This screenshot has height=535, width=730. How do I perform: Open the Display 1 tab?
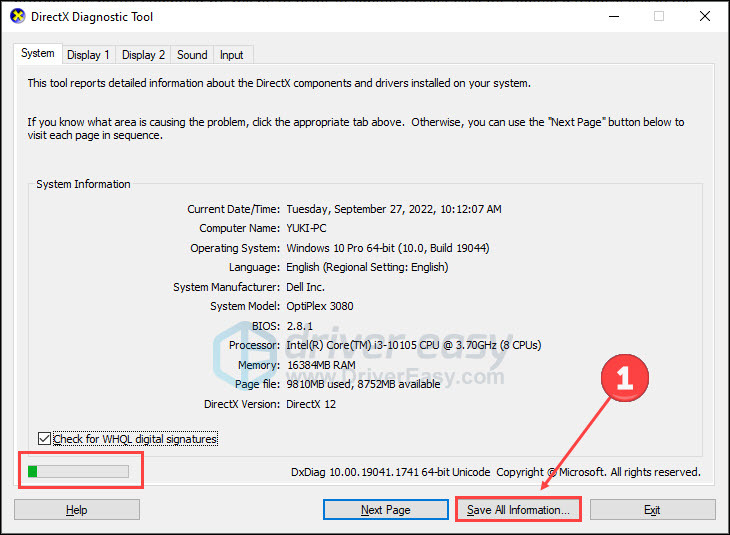(x=88, y=55)
